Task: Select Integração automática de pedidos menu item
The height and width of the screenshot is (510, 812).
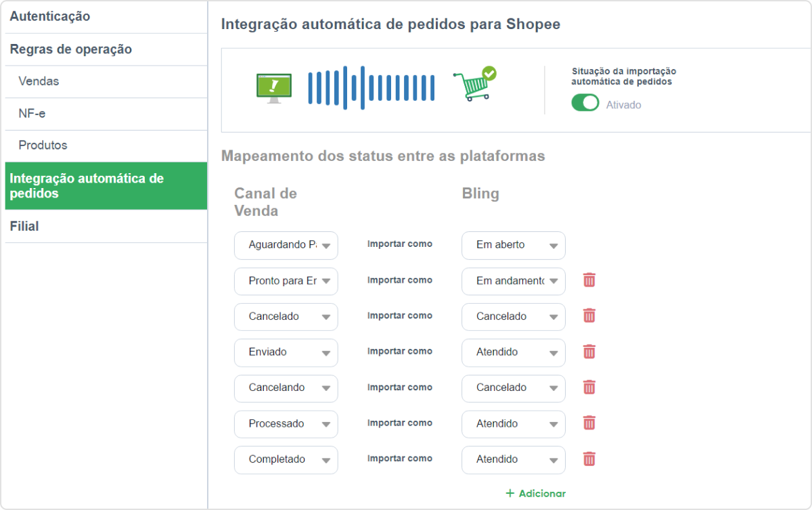Action: tap(106, 186)
